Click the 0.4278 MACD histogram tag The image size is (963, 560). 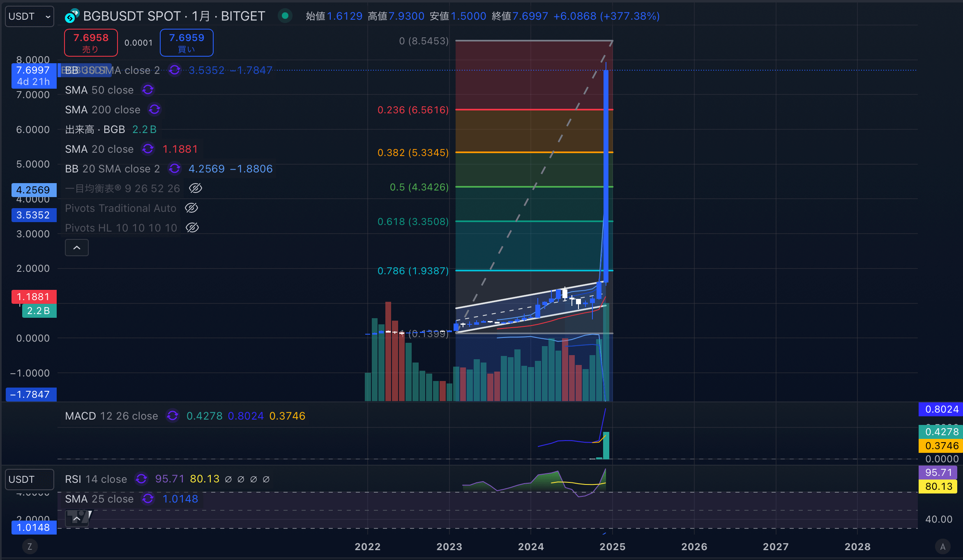pos(941,432)
